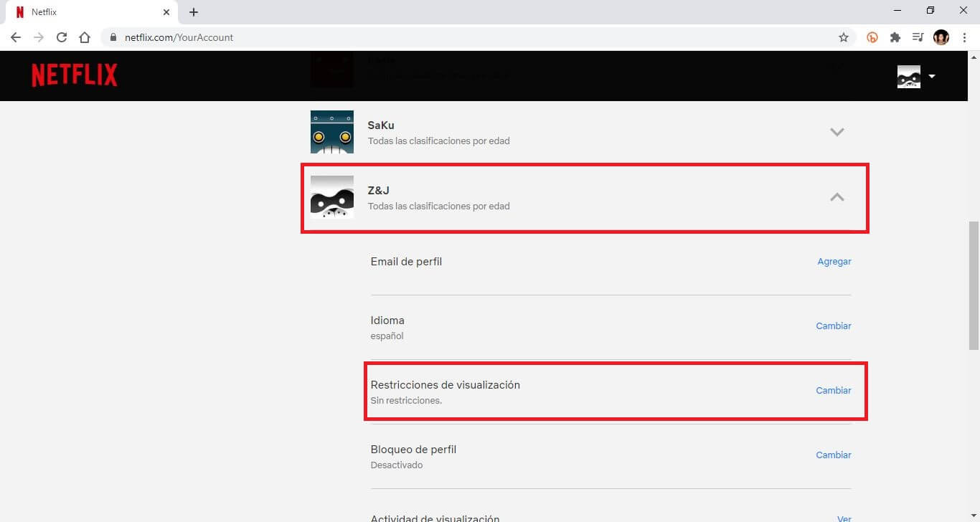
Task: Close the Netflix tab
Action: [x=166, y=12]
